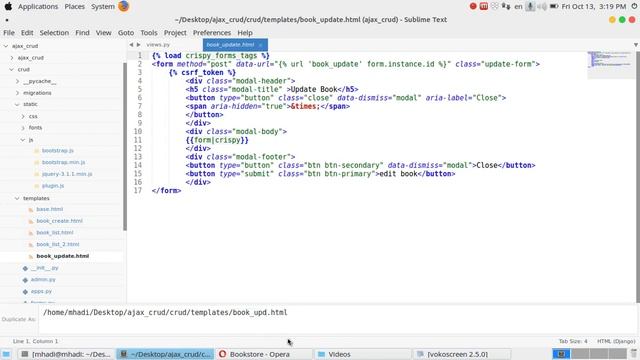Open jquery-3.1.1.min.js file
The width and height of the screenshot is (640, 360).
coord(67,174)
